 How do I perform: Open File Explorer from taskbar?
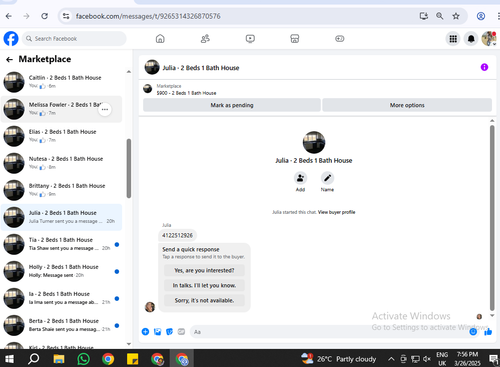point(59,359)
